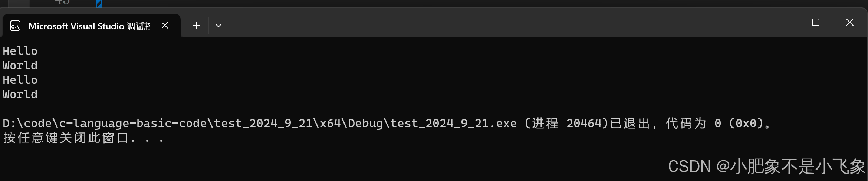Image resolution: width=868 pixels, height=181 pixels.
Task: Maximize the terminal window
Action: (816, 22)
